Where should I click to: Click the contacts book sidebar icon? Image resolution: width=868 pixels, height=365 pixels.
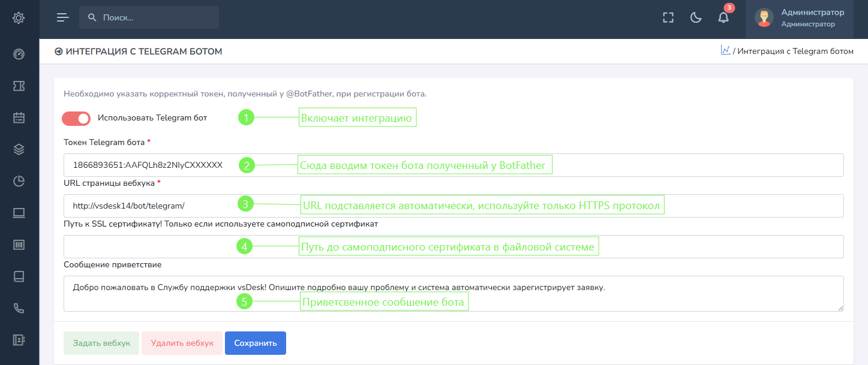19,340
